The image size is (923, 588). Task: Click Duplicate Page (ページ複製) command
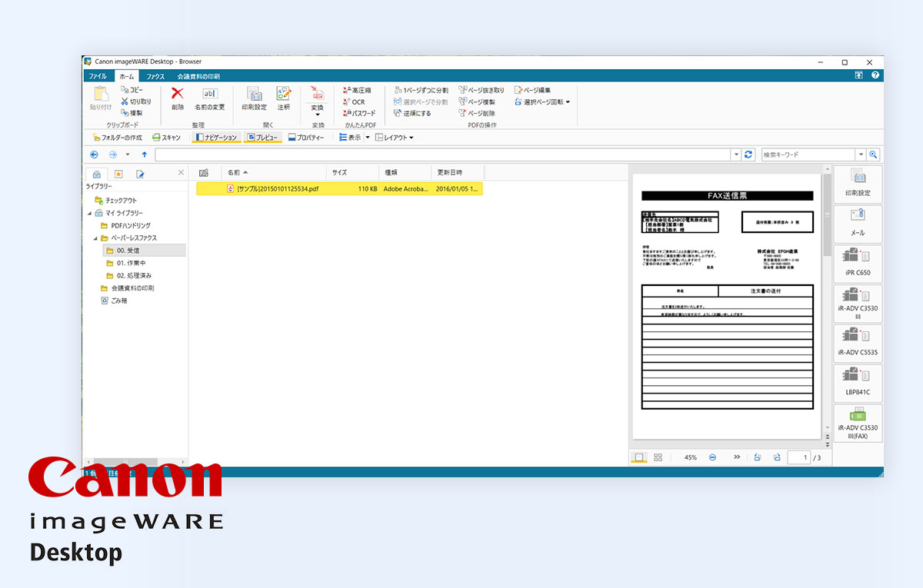point(477,101)
